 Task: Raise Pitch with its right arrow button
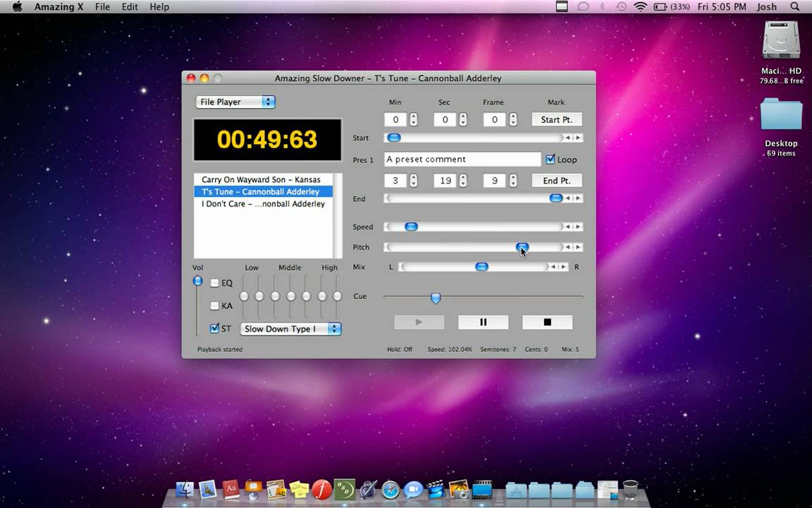[578, 247]
